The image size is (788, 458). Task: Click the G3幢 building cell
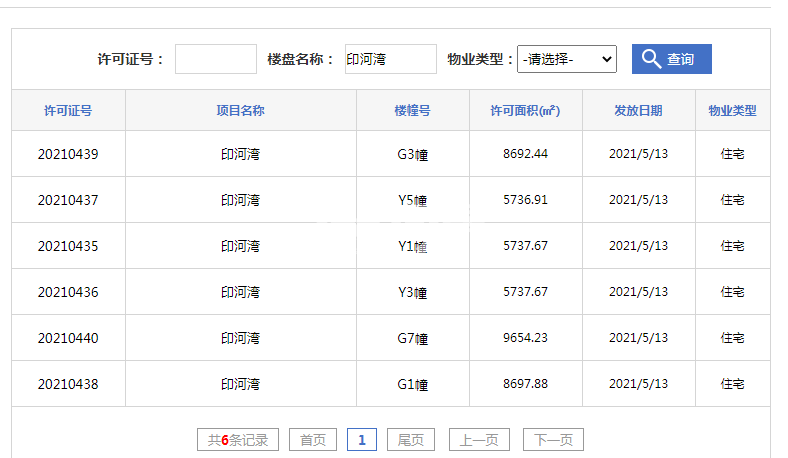click(413, 154)
